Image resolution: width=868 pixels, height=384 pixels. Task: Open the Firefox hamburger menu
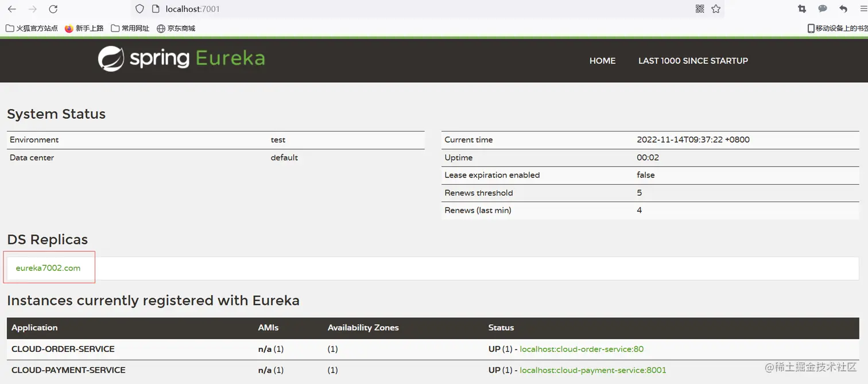coord(863,9)
